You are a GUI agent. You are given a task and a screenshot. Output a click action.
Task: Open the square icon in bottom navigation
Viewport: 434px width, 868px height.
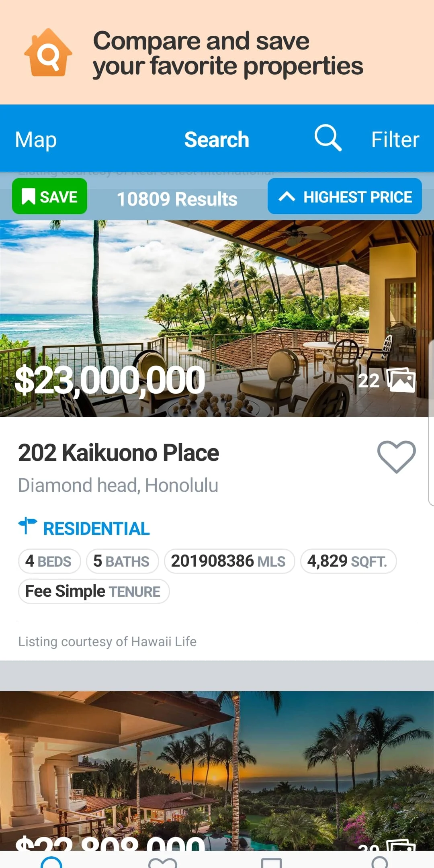click(x=271, y=862)
